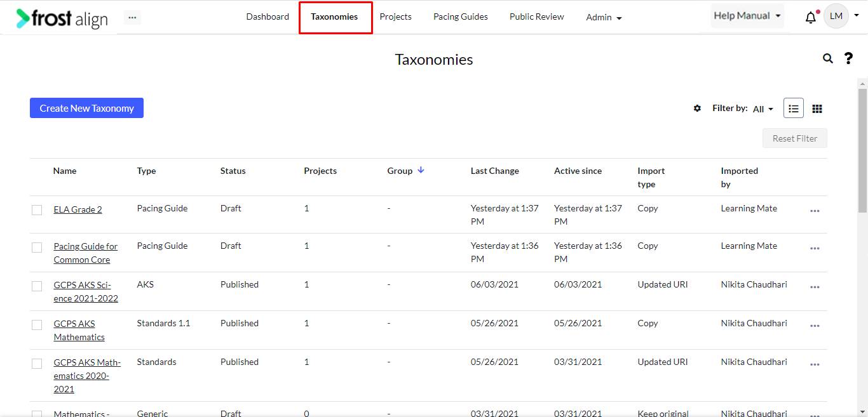The image size is (868, 417).
Task: Open the Filter by All dropdown
Action: (x=763, y=109)
